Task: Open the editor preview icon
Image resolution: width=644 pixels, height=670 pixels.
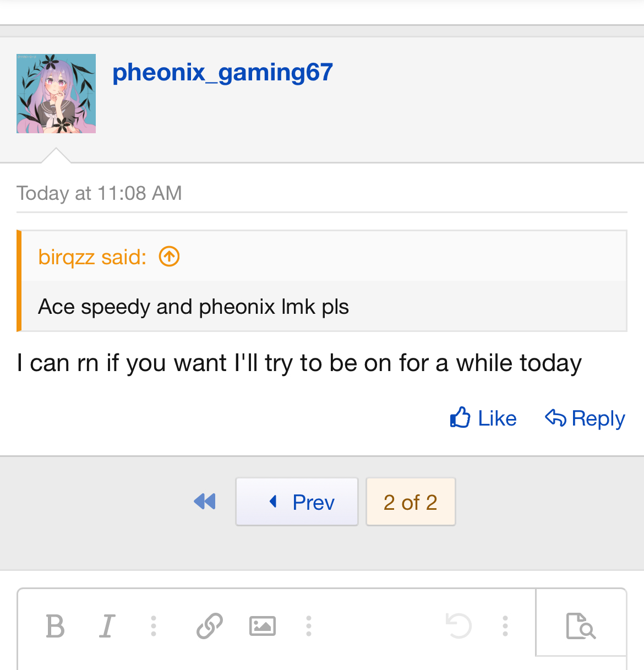Action: (581, 626)
